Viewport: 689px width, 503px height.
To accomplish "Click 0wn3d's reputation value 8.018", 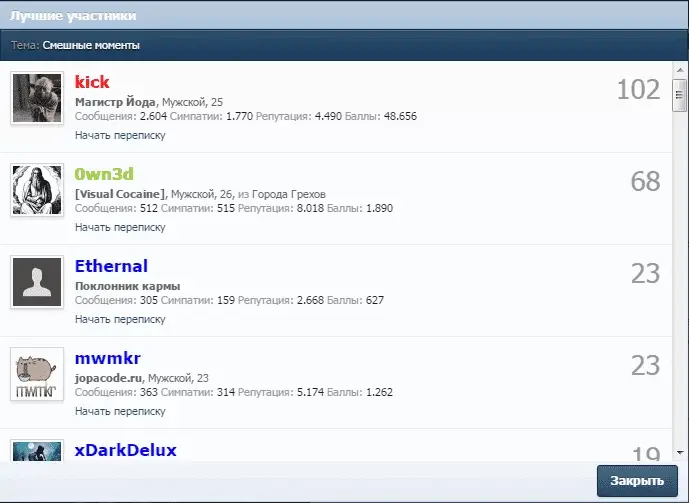I will 310,208.
